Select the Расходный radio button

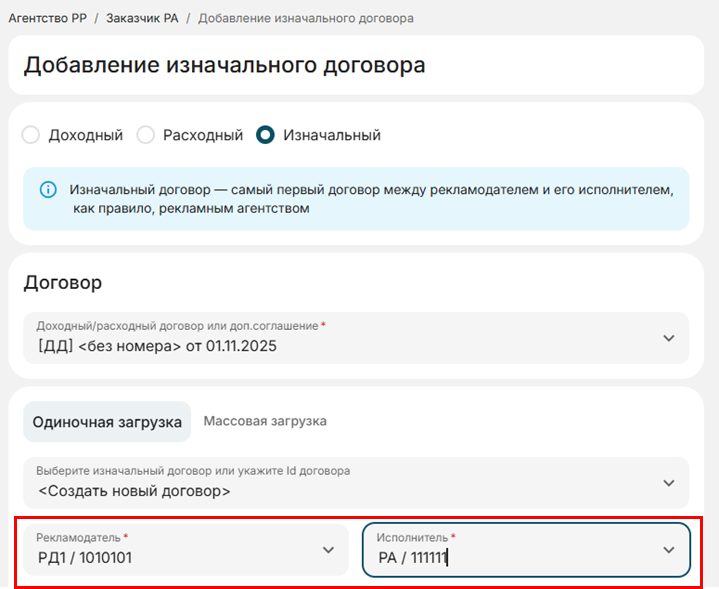[146, 135]
